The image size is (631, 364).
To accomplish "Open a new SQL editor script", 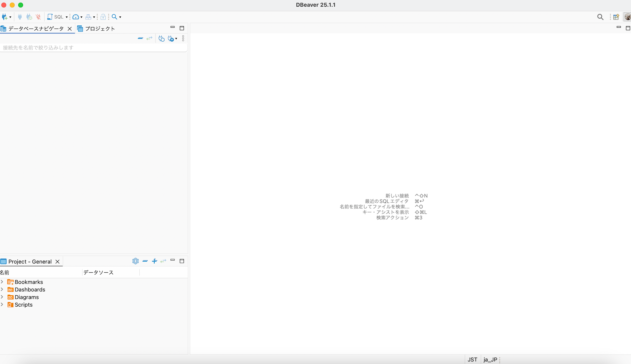I will click(x=56, y=17).
